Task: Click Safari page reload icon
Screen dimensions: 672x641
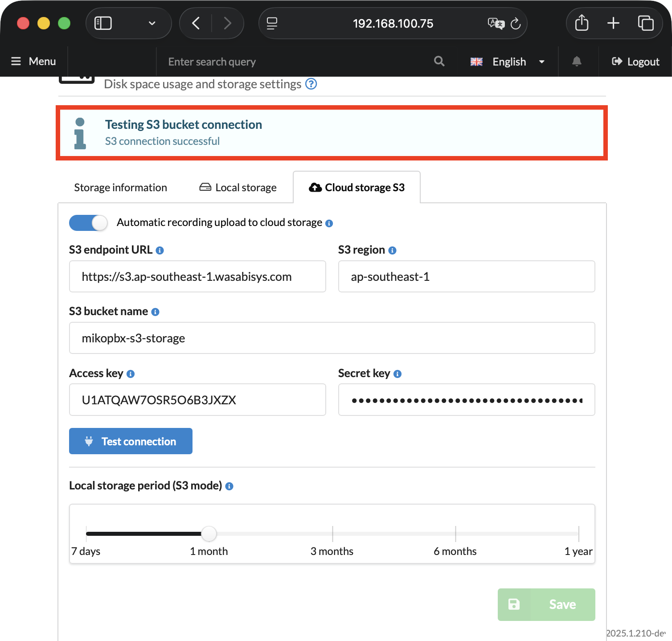Action: pyautogui.click(x=516, y=24)
